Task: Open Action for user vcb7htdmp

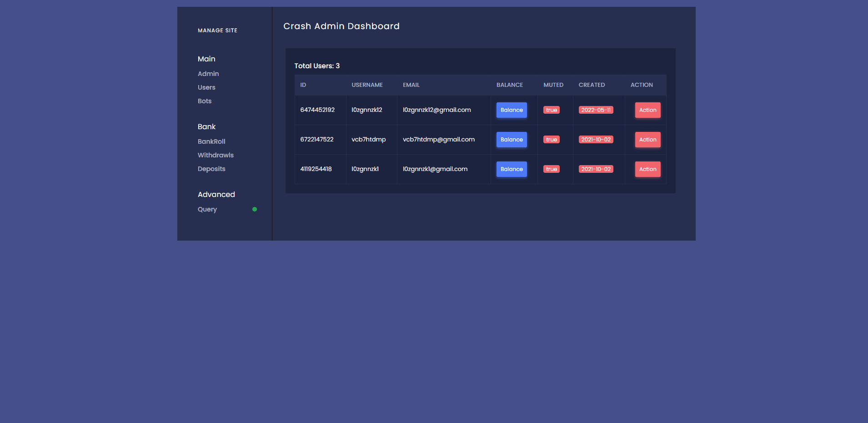Action: (647, 140)
